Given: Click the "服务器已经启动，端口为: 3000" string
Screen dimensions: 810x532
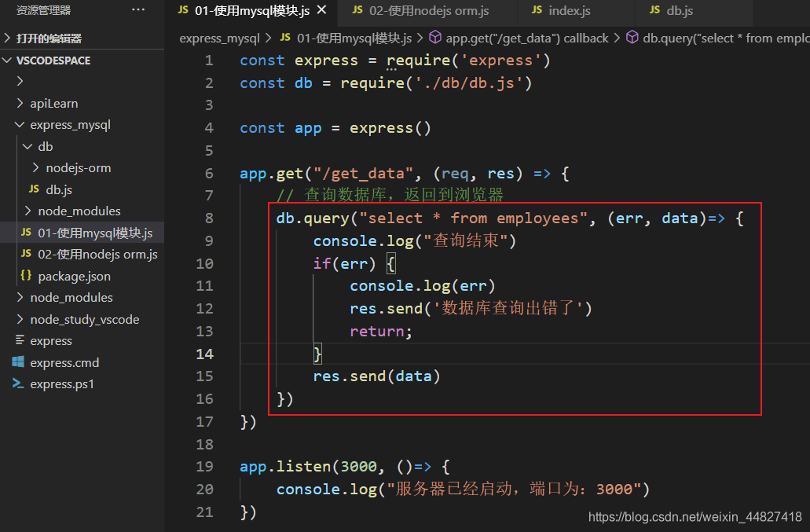Looking at the screenshot, I should [x=514, y=490].
